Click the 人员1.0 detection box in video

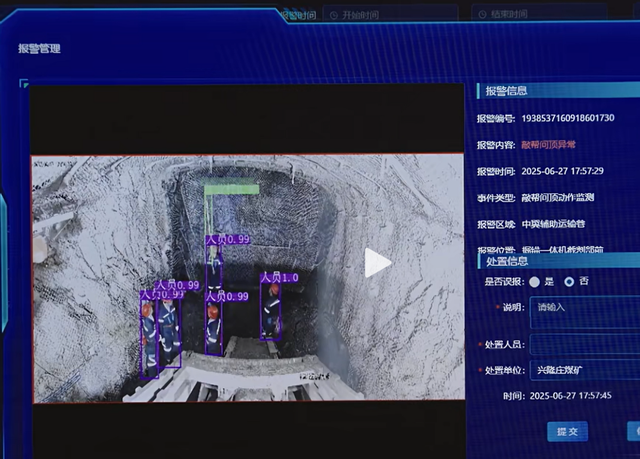270,310
